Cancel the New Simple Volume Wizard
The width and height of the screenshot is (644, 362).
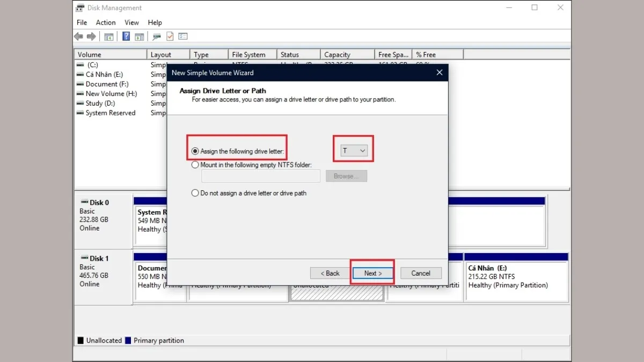pos(421,273)
